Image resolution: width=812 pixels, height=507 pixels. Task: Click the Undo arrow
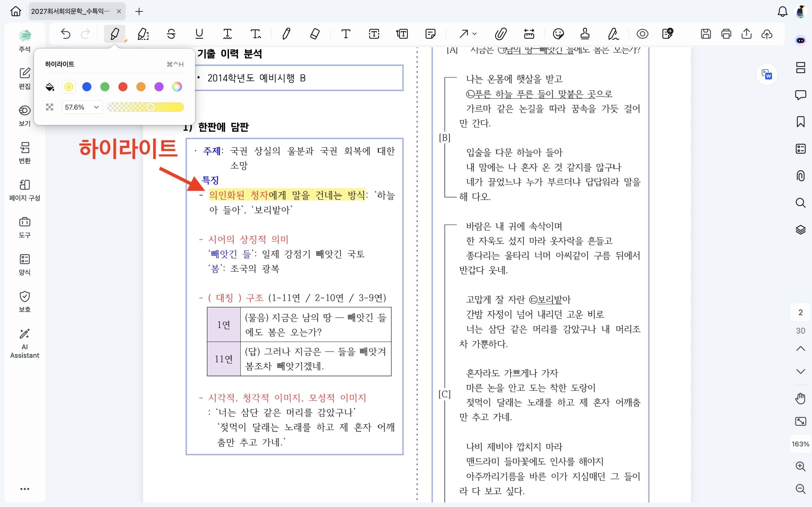[66, 34]
